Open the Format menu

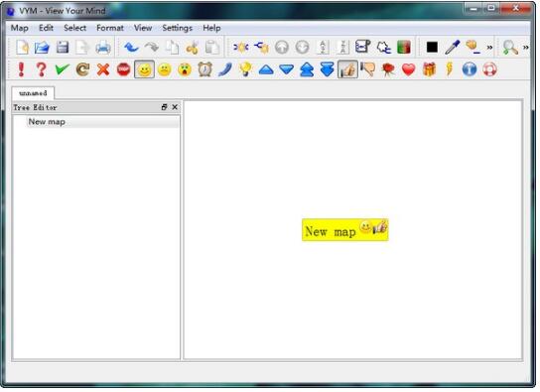tap(110, 28)
